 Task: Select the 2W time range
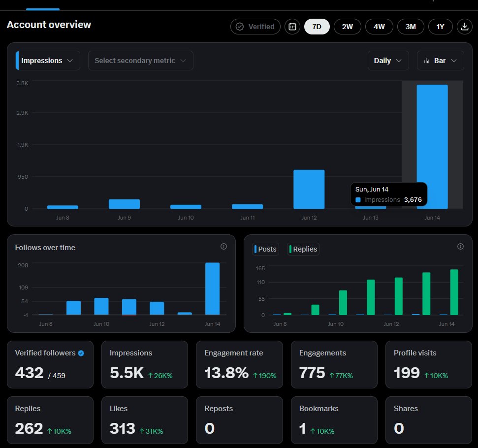pos(347,27)
